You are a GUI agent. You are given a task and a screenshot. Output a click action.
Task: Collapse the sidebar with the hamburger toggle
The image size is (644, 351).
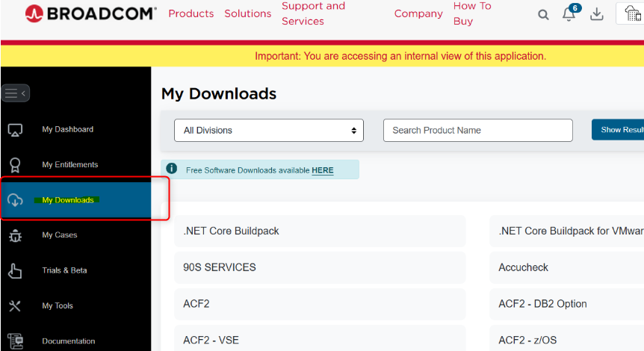(15, 93)
